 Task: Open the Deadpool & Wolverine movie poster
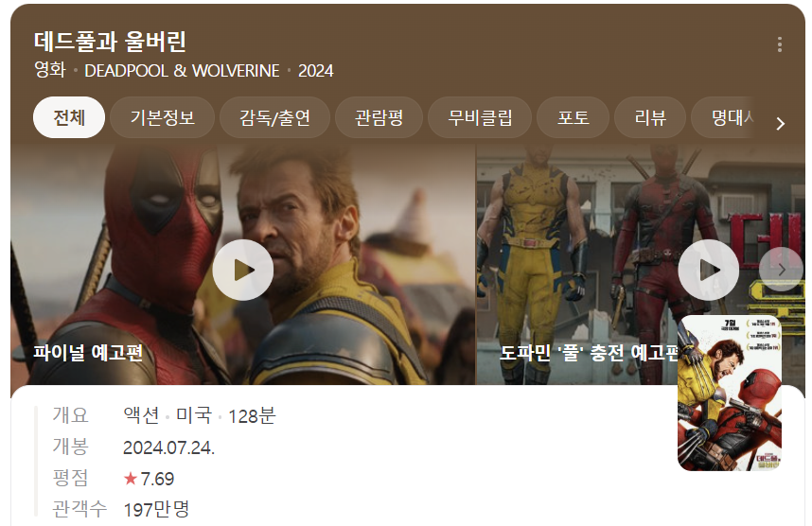tap(729, 393)
